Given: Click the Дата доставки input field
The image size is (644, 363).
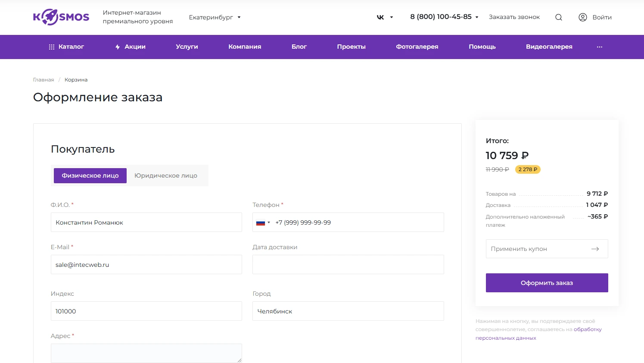Looking at the screenshot, I should point(348,264).
